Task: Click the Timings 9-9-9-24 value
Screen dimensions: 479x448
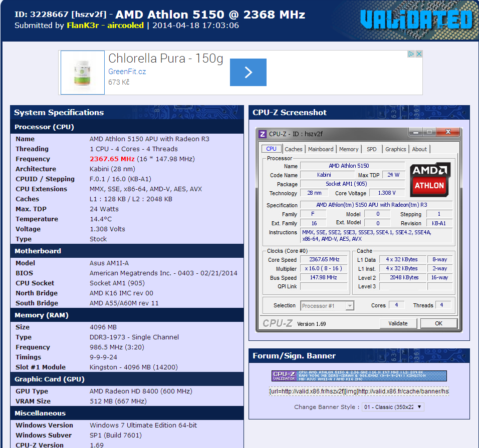Action: (103, 357)
